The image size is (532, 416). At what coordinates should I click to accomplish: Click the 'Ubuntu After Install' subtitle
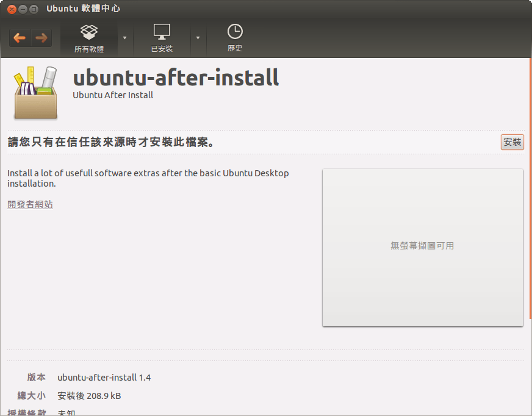[x=113, y=95]
